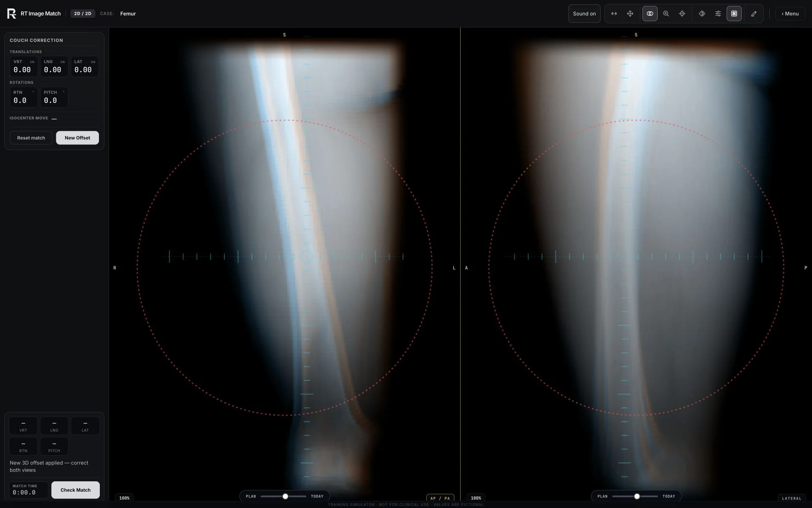Click the LAT translation value field
This screenshot has height=508, width=812.
tap(85, 66)
